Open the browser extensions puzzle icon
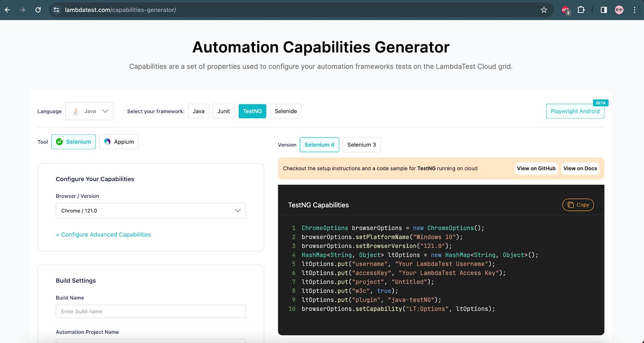The height and width of the screenshot is (343, 644). click(x=581, y=10)
